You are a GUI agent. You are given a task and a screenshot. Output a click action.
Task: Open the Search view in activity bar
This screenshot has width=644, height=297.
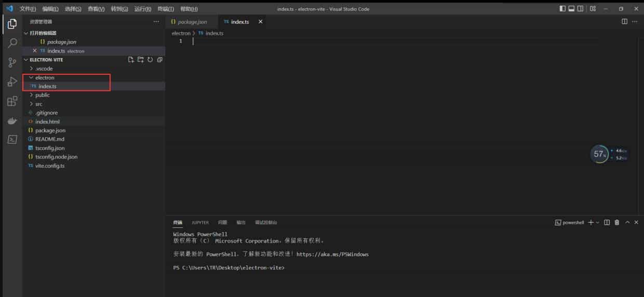pos(12,43)
